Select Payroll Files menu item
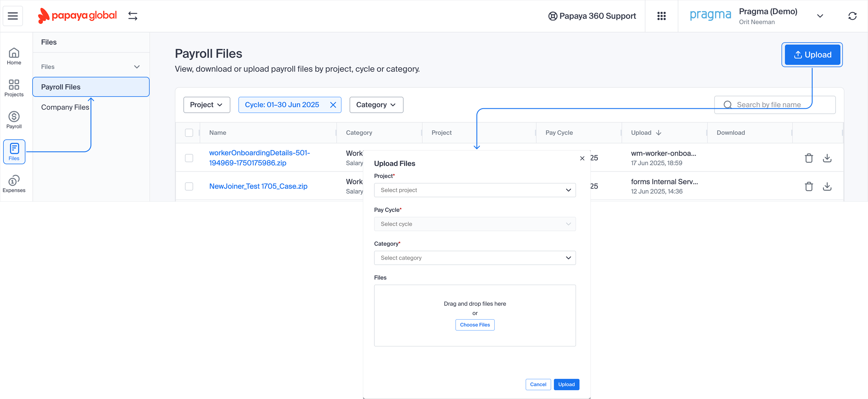This screenshot has width=868, height=399. coord(91,87)
